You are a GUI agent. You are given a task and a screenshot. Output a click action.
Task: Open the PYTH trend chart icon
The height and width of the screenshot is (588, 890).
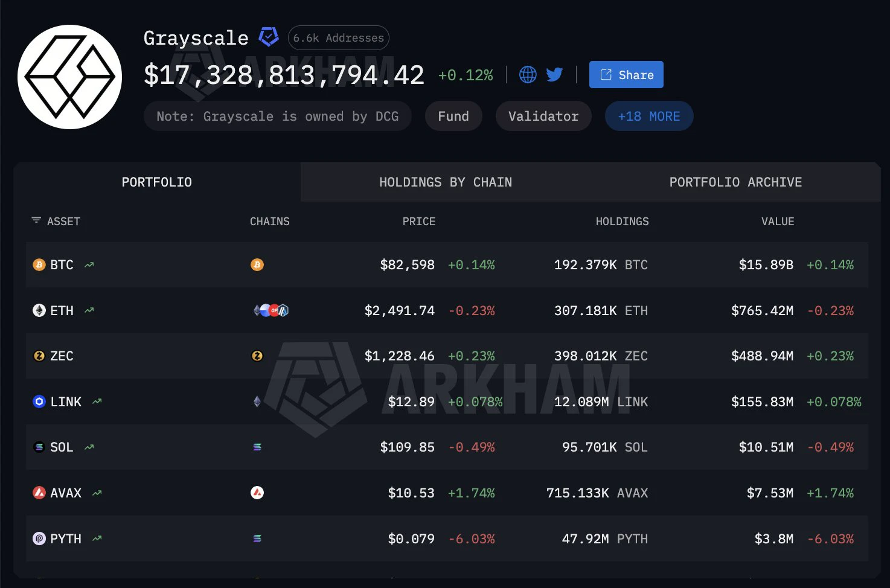(x=97, y=538)
